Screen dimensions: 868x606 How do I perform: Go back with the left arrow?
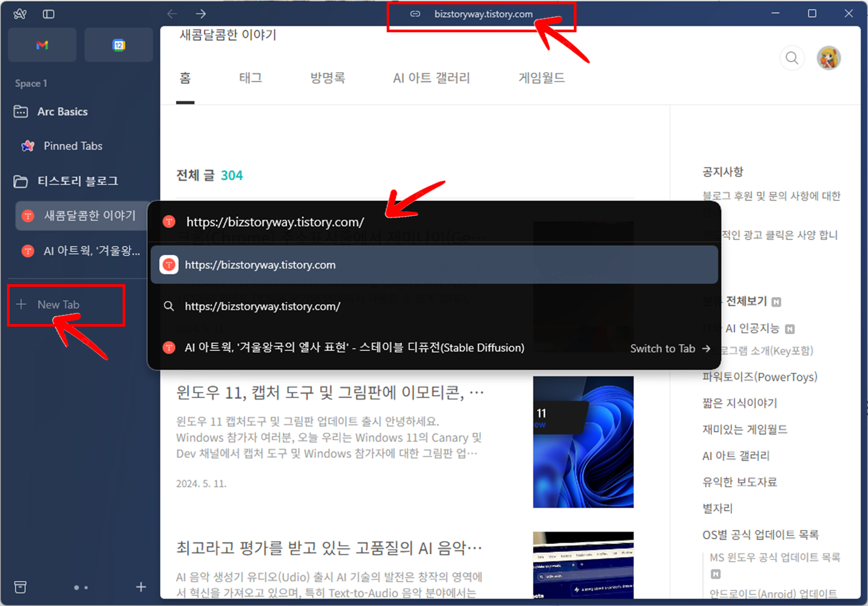tap(172, 14)
